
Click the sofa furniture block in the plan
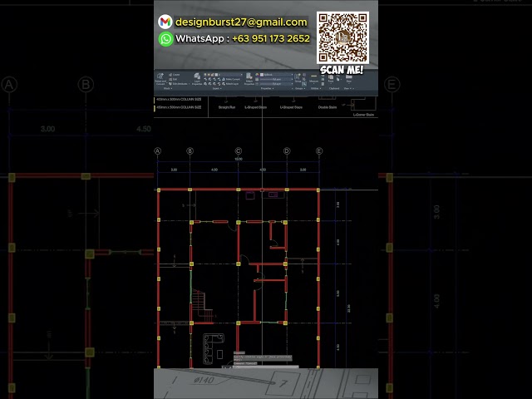point(214,348)
